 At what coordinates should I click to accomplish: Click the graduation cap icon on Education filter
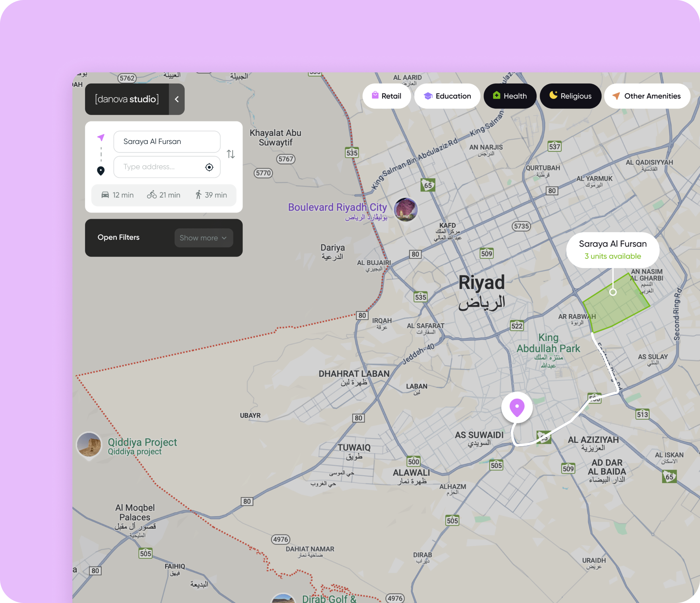tap(428, 96)
